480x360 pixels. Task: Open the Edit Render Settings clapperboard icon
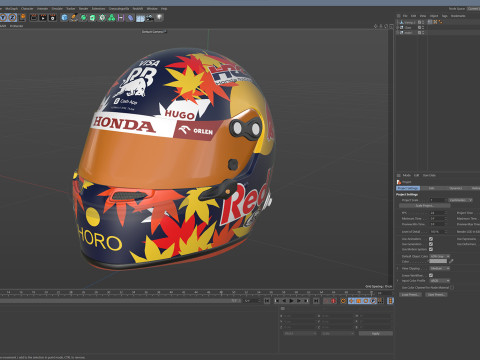(x=52, y=17)
